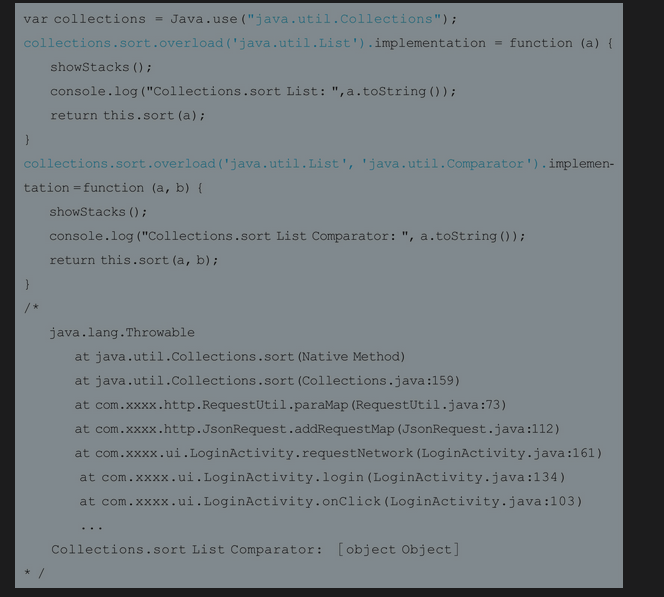
Task: Click the opening "/*" comment marker
Action: pos(32,308)
